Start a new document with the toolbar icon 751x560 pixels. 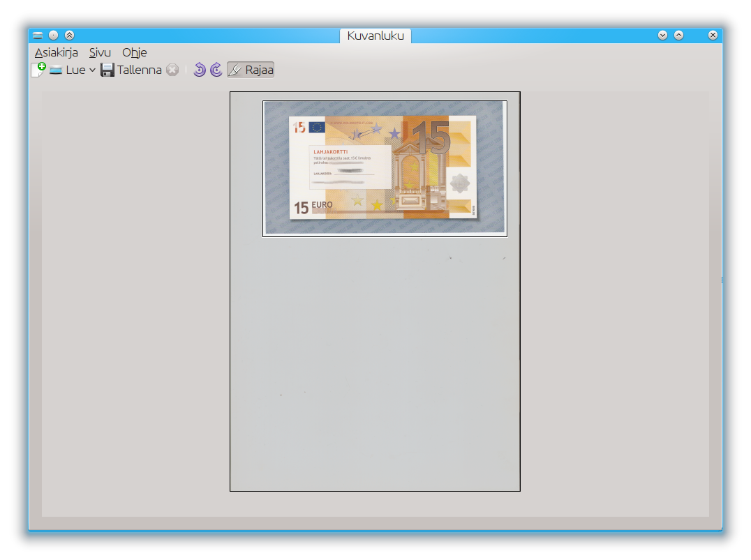38,70
